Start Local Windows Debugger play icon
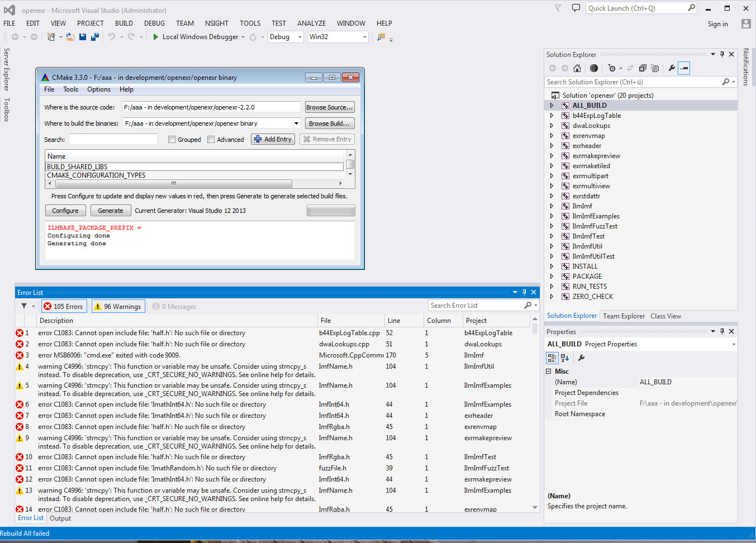Screen dimensions: 756x543 coord(156,37)
